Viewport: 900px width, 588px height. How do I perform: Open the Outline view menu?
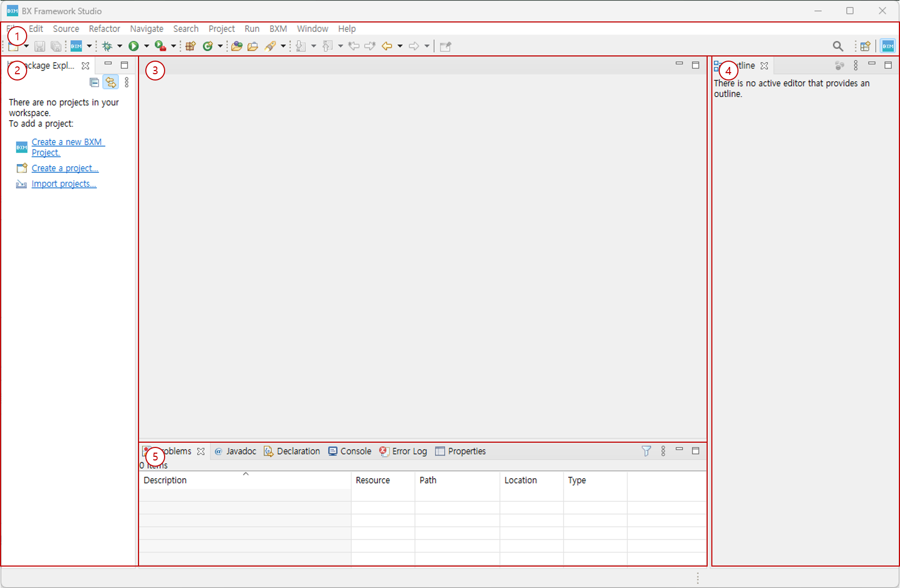click(856, 65)
